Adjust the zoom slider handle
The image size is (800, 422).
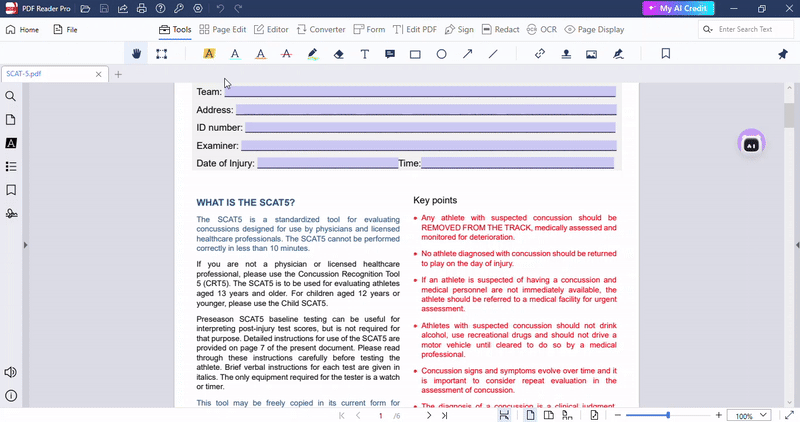[x=668, y=415]
